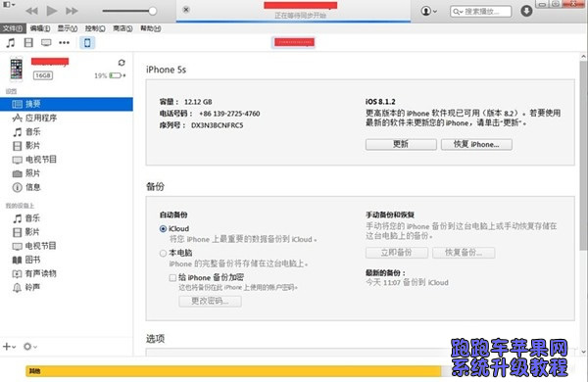The image size is (588, 382).
Task: Cancel sync with the X button
Action: click(186, 10)
